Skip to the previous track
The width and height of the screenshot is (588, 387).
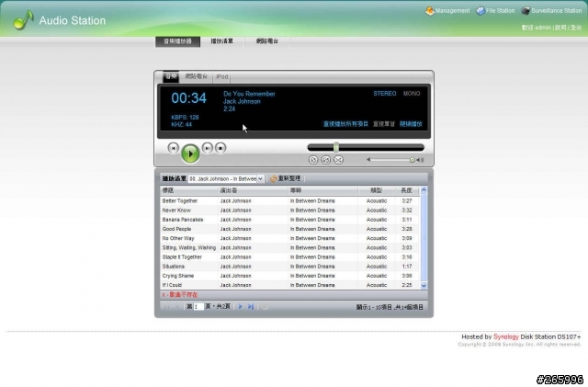173,148
